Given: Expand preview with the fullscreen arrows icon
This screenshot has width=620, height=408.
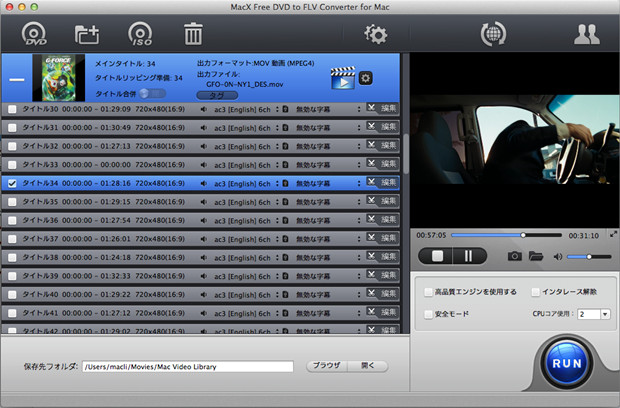Looking at the screenshot, I should [613, 234].
